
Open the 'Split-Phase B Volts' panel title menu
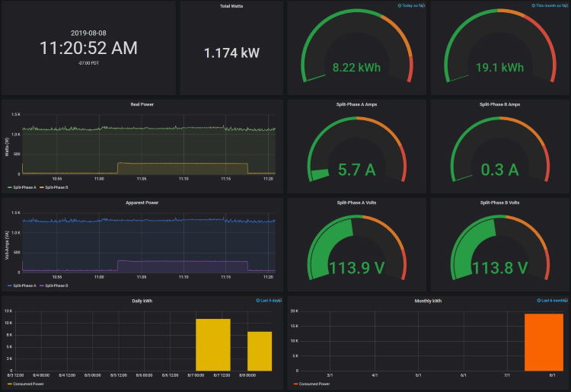coord(499,202)
